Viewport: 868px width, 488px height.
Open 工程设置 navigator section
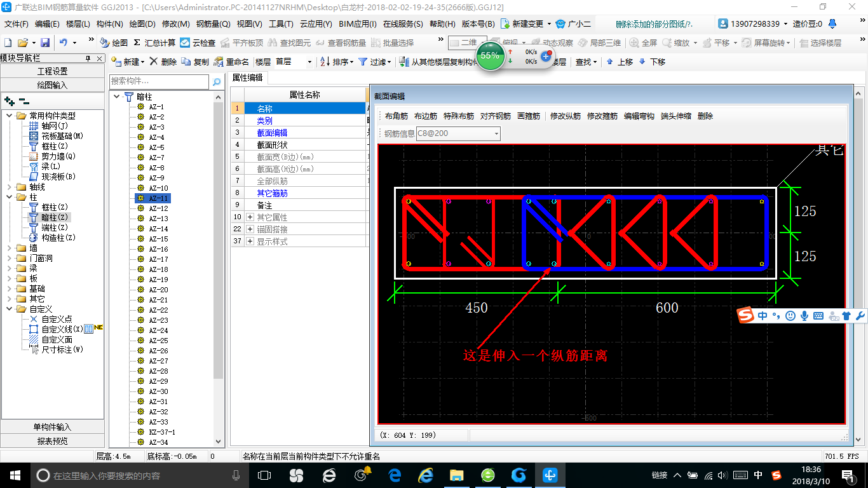click(53, 71)
